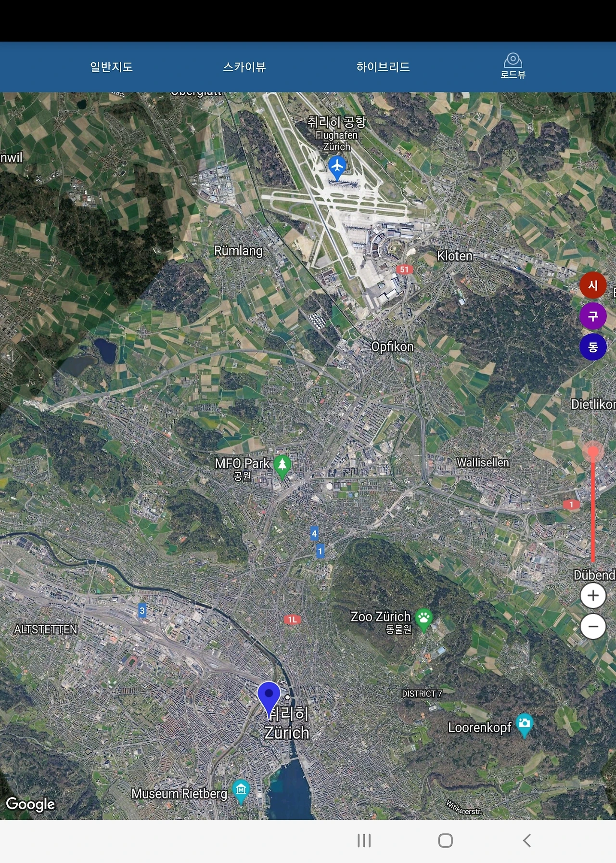Tap the Android back button
Screen dimensions: 616x863
click(x=527, y=841)
